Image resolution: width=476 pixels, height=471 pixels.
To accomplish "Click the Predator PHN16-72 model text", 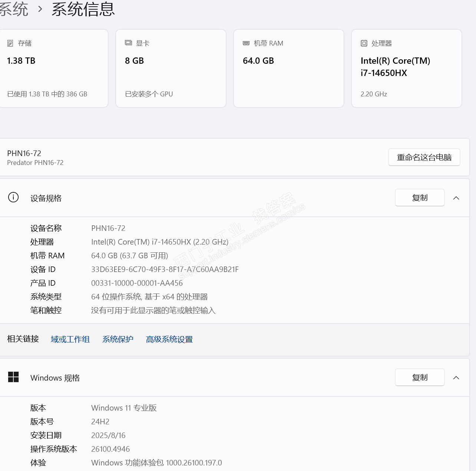I will (35, 163).
